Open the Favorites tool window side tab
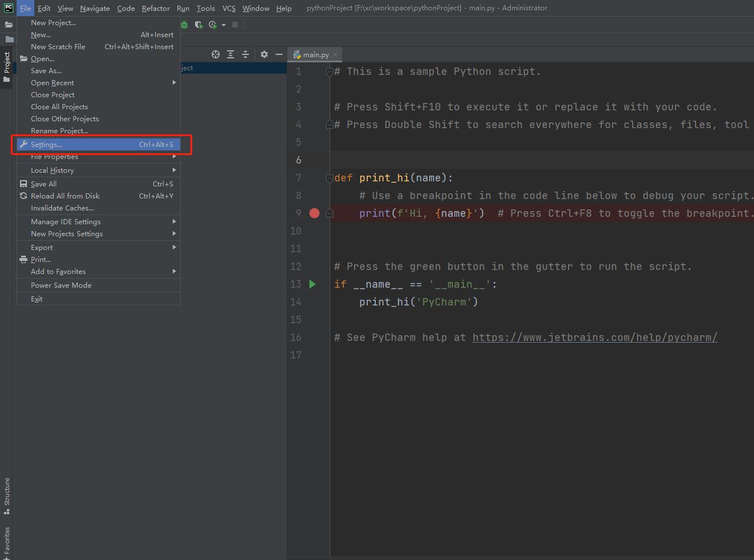The height and width of the screenshot is (560, 754). click(x=7, y=542)
